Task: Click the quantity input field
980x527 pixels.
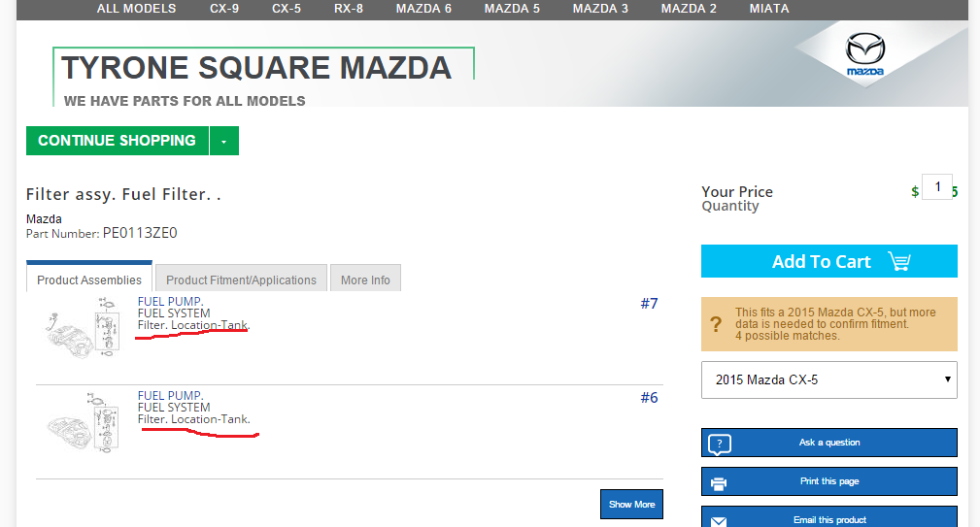Action: click(x=937, y=186)
